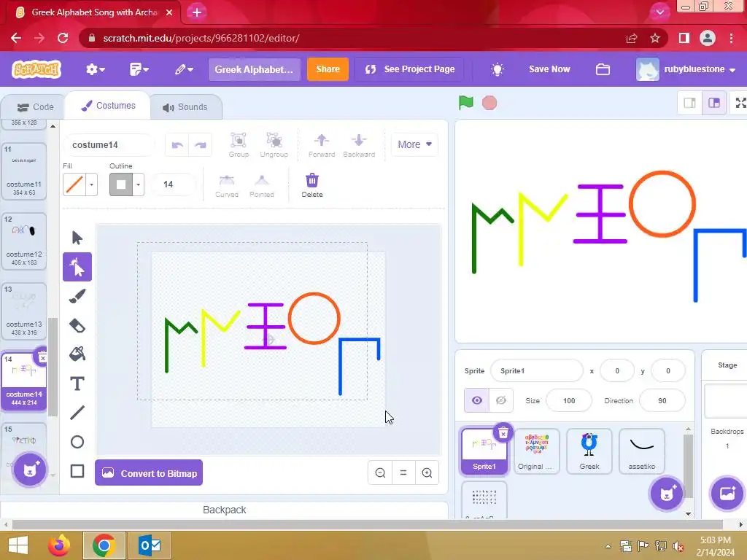Image resolution: width=747 pixels, height=560 pixels.
Task: Click the Redo arrow
Action: pos(201,145)
